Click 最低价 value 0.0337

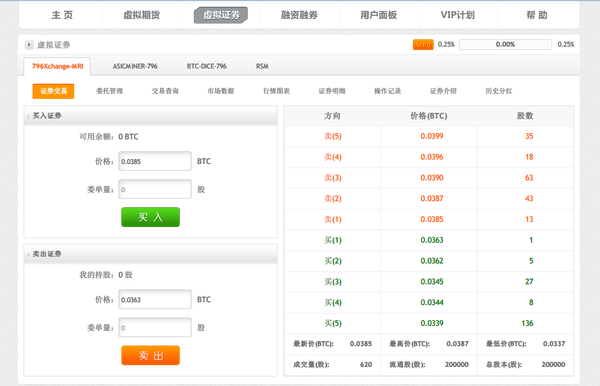pyautogui.click(x=554, y=344)
